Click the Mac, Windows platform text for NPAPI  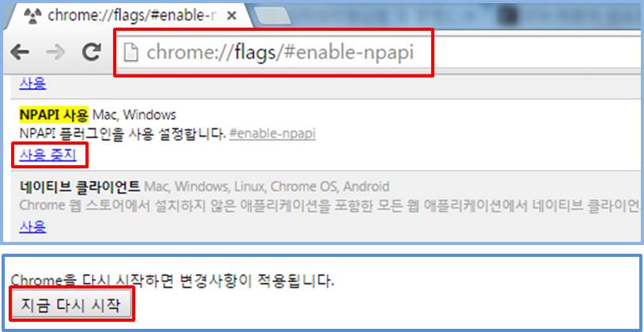coord(134,115)
